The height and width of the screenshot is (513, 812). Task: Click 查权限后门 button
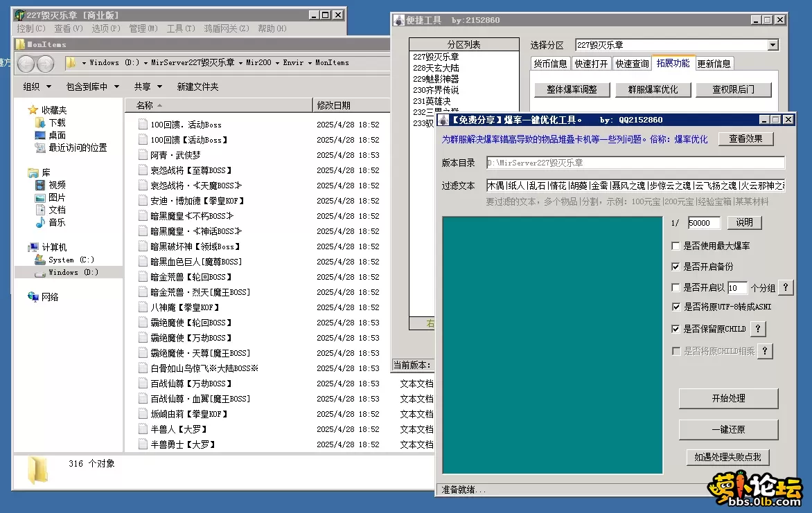[733, 89]
